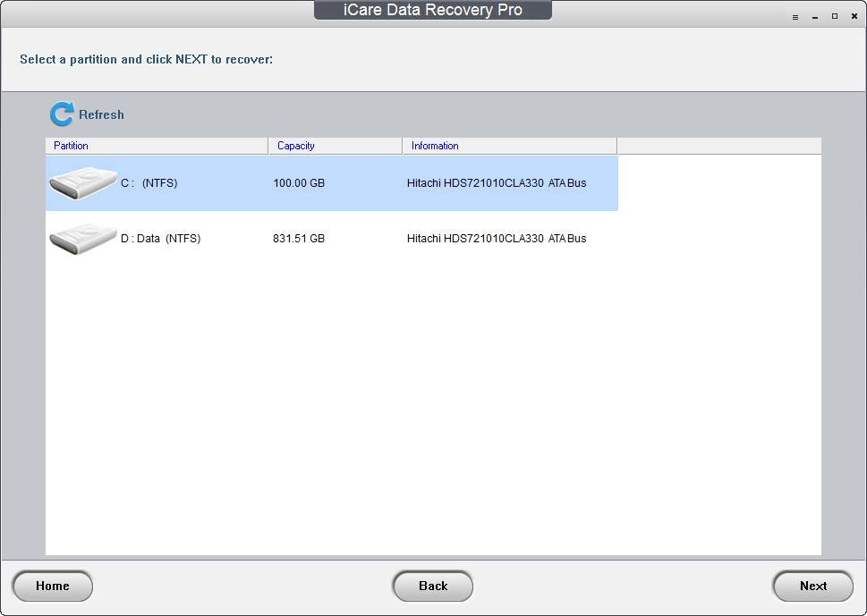Close the iCare Data Recovery Pro window

point(854,17)
